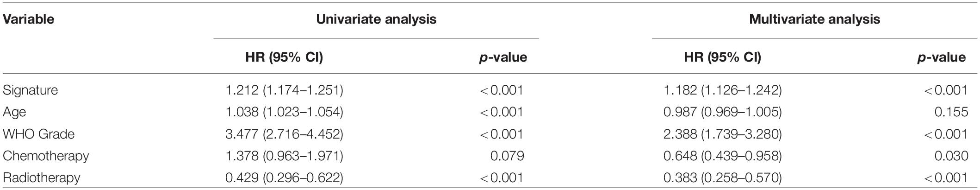
Task: Click the cell 0.383 (0.258–0.570)
Action: 722,177
